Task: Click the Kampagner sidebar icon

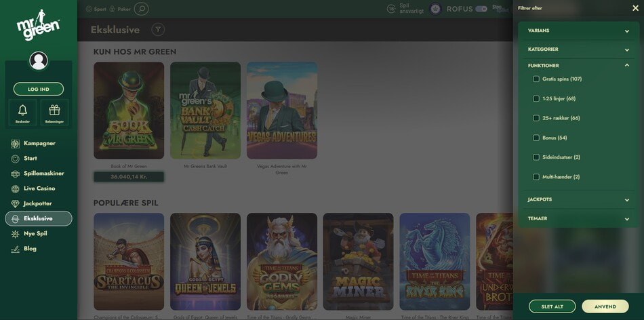Action: (15, 144)
